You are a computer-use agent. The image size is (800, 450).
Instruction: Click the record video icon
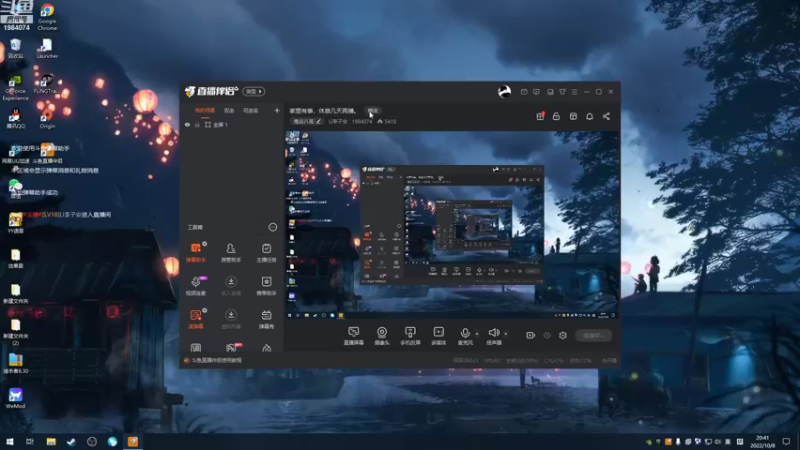pos(531,335)
